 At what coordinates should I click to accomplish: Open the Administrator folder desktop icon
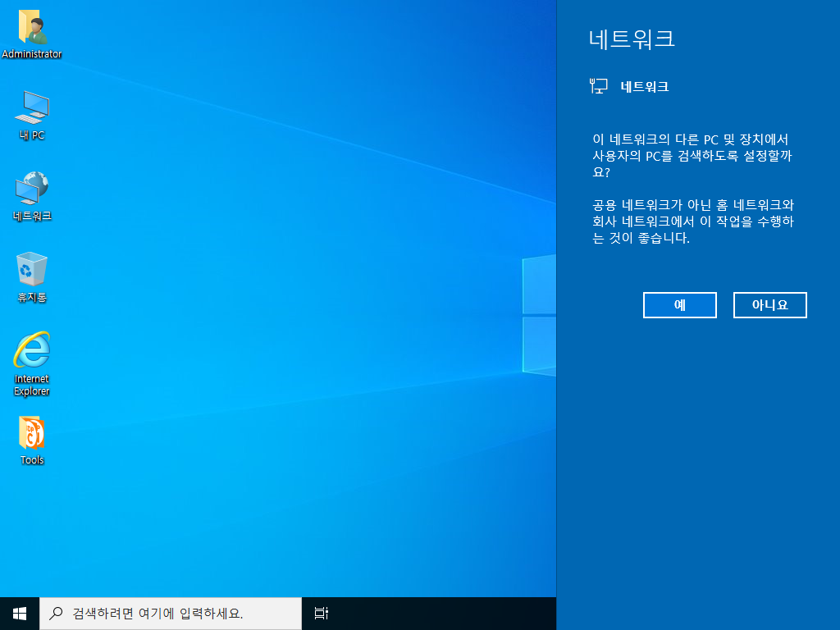(x=32, y=34)
